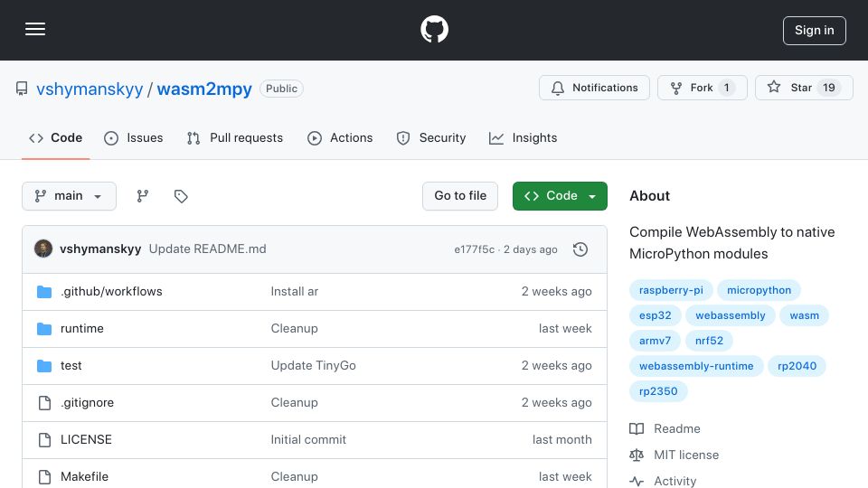Star the wasm2mpy repository
The height and width of the screenshot is (488, 868).
point(804,88)
